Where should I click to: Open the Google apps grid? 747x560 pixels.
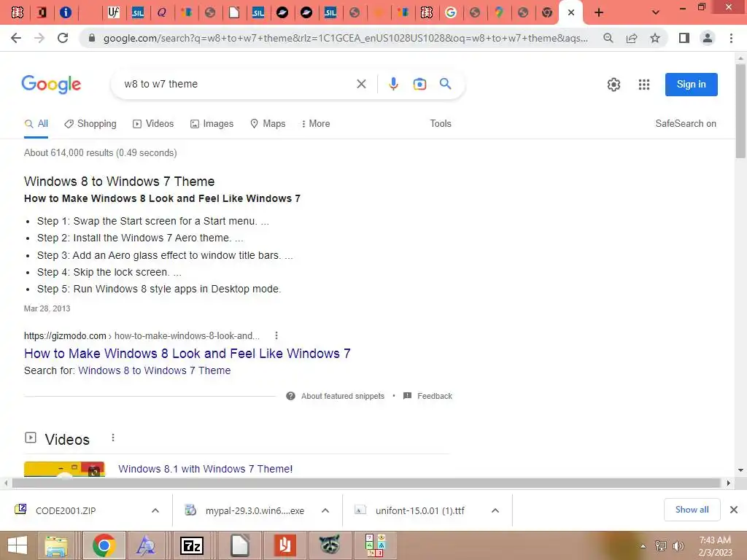tap(644, 85)
